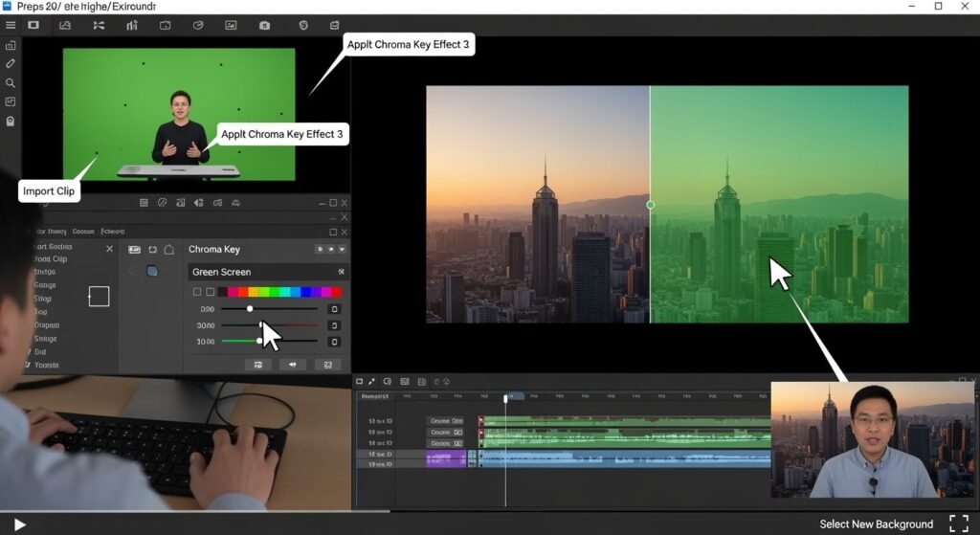Toggle the checkmark on the Gnd row
This screenshot has height=535, width=980.
30,352
